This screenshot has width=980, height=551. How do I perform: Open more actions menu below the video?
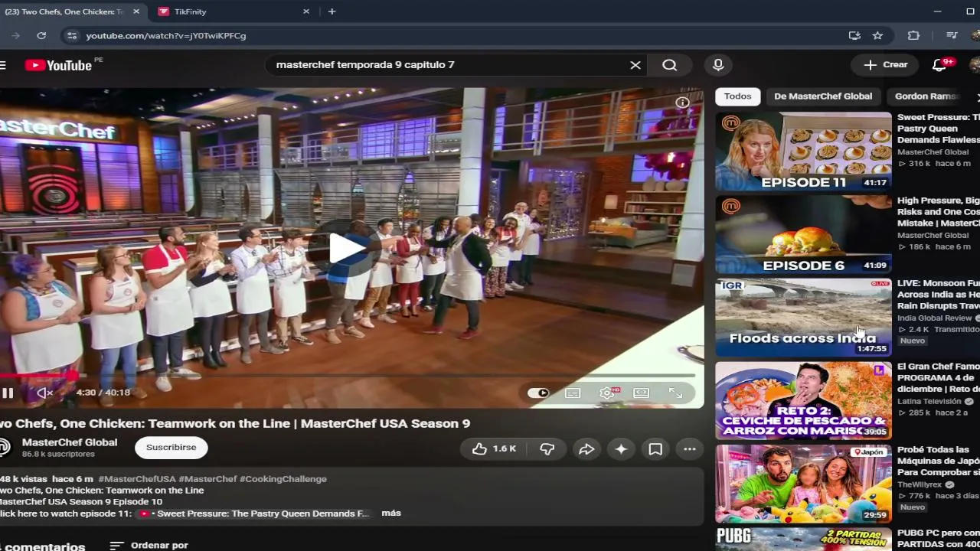click(690, 449)
